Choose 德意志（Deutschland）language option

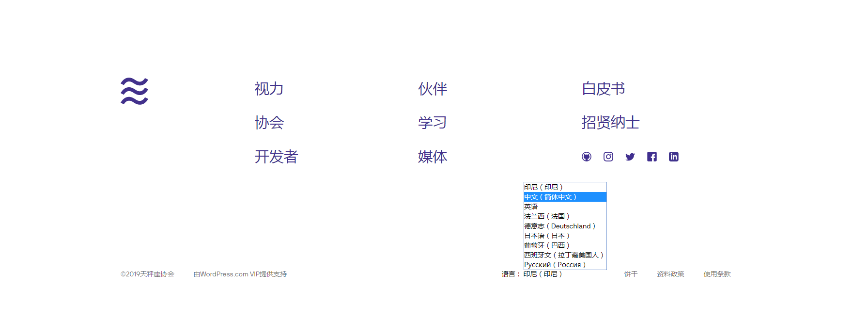click(x=559, y=226)
